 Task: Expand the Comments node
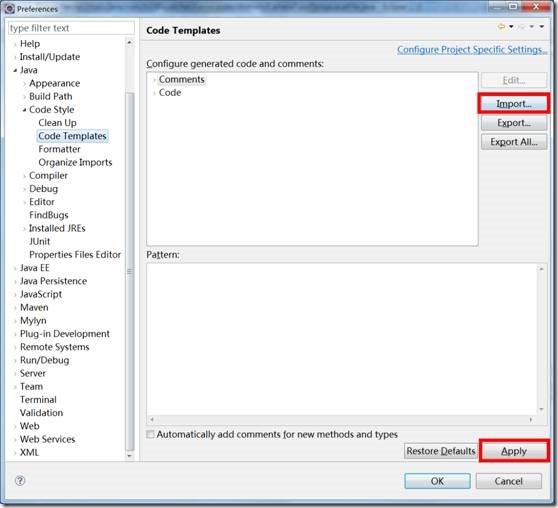point(154,80)
